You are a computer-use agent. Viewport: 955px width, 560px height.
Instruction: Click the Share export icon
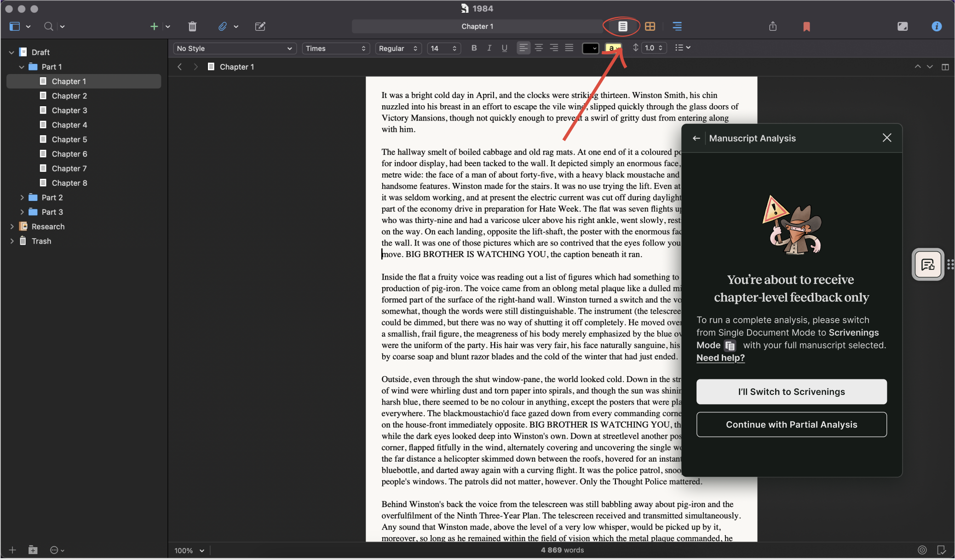[773, 26]
